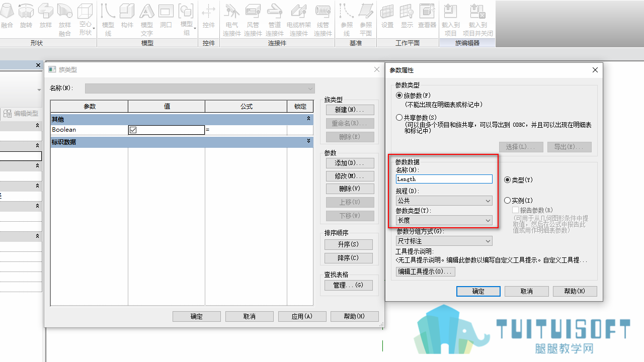This screenshot has height=362, width=644.
Task: Select the 线管连接件 conduit connector tool
Action: point(323,20)
